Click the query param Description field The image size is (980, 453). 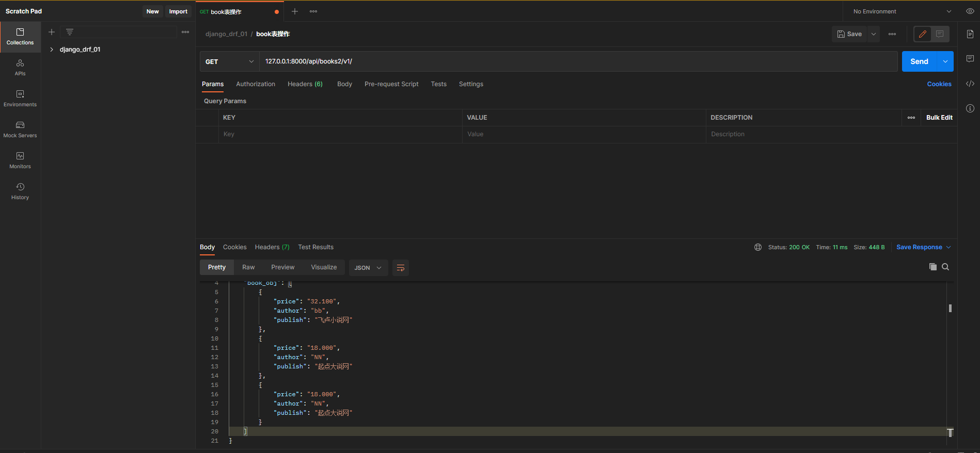point(831,134)
